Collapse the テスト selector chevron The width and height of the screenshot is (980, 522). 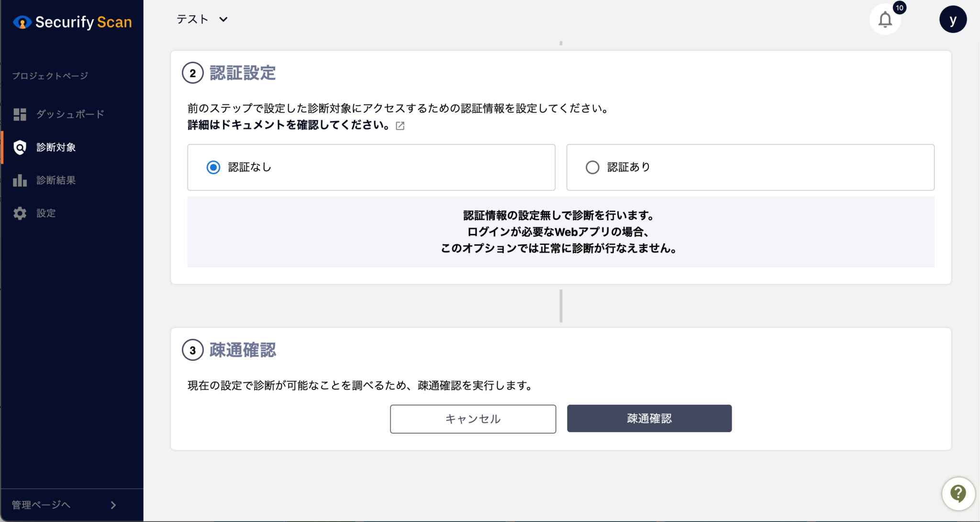click(x=223, y=20)
